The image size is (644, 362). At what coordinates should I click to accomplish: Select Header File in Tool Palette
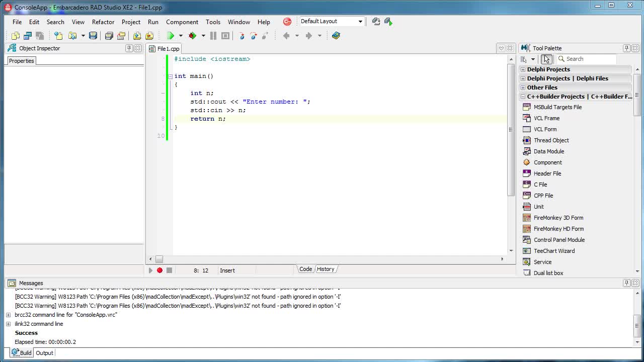[x=547, y=173]
